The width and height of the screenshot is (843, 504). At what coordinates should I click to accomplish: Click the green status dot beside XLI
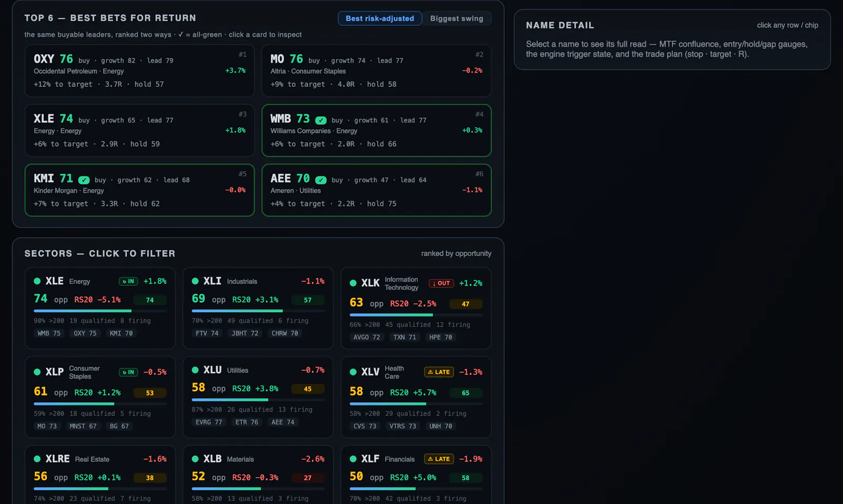(195, 281)
